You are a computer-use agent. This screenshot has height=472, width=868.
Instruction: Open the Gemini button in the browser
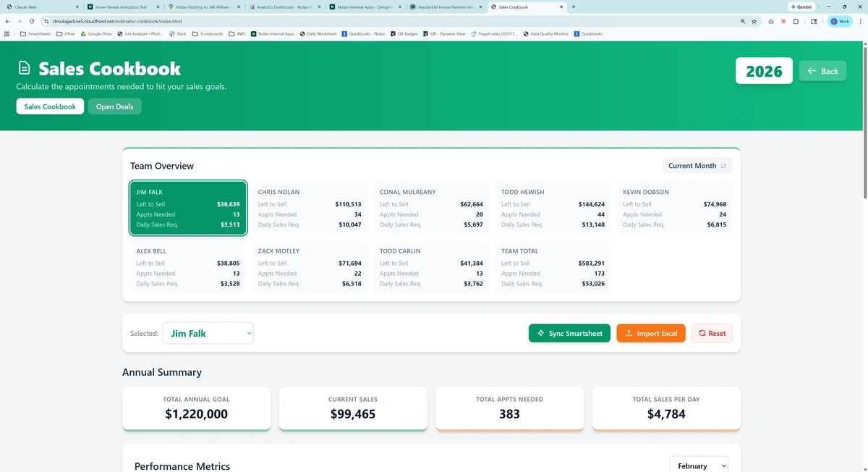click(801, 7)
